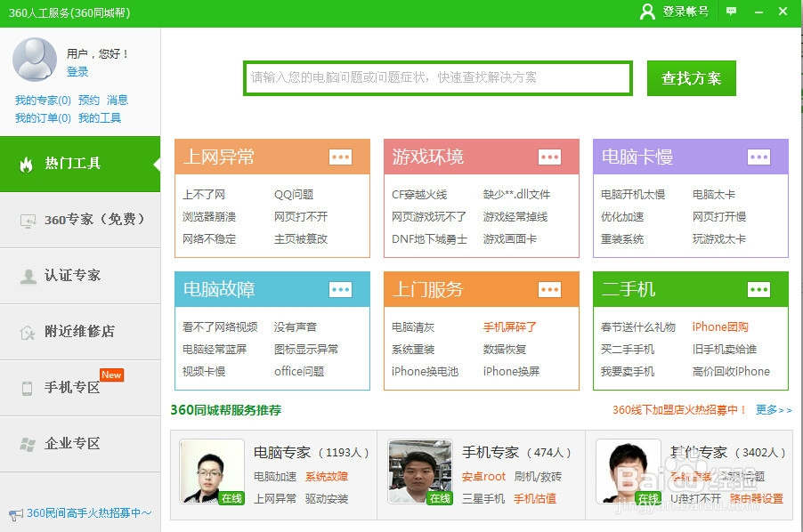803x532 pixels.
Task: Expand more items under 二手机
Action: coord(758,288)
